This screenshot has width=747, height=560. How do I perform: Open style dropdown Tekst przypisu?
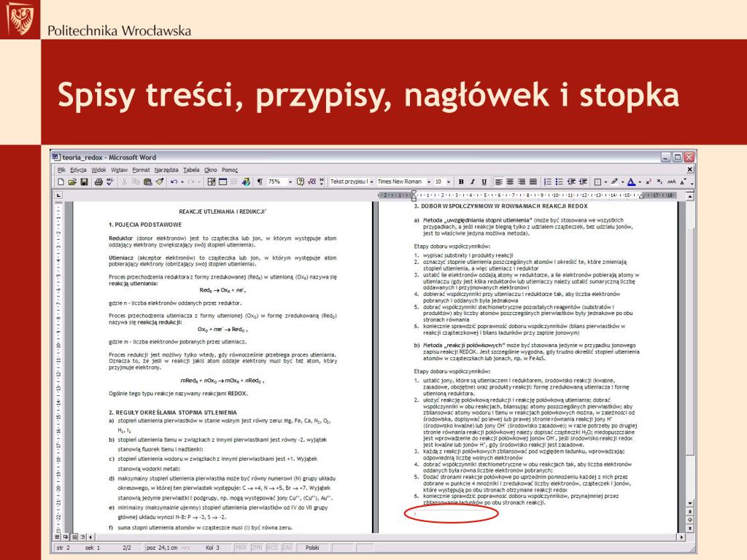coord(371,182)
